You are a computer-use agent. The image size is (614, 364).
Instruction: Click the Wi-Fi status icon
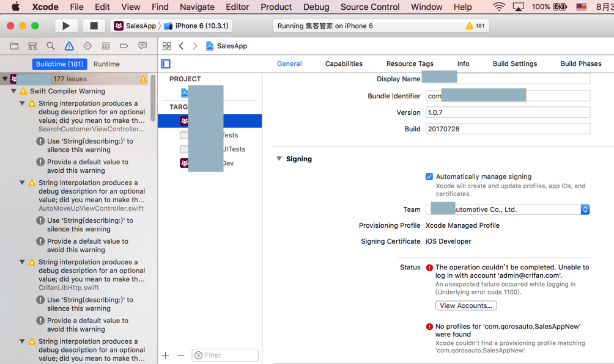tap(499, 7)
